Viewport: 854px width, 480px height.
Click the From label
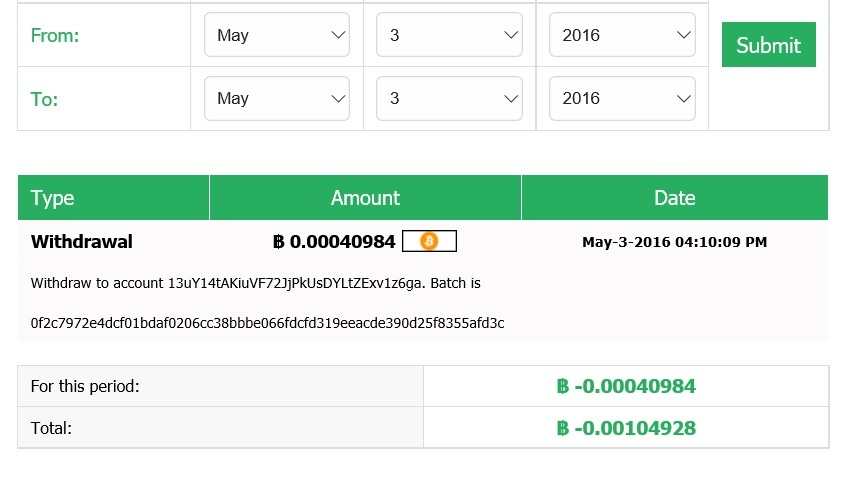(x=55, y=36)
